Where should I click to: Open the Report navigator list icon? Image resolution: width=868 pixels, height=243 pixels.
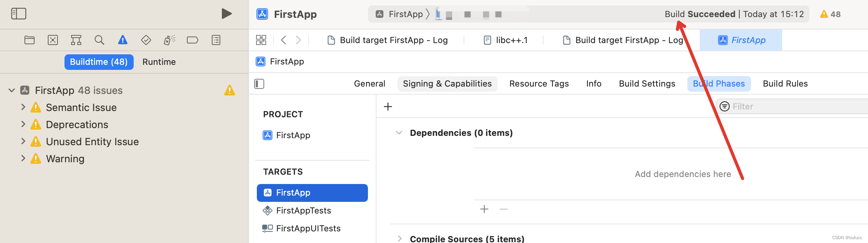(216, 40)
